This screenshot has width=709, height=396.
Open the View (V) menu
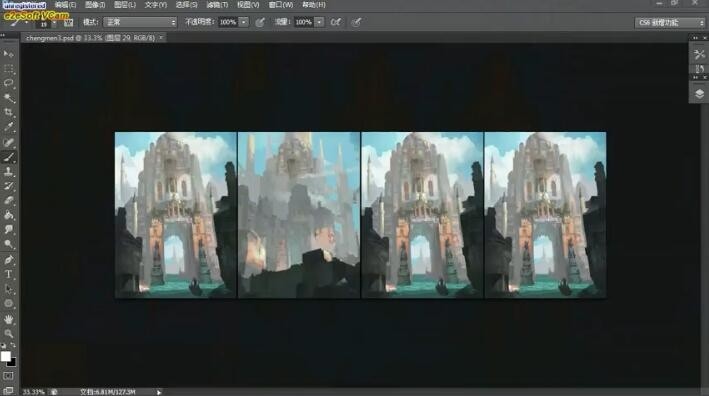248,5
